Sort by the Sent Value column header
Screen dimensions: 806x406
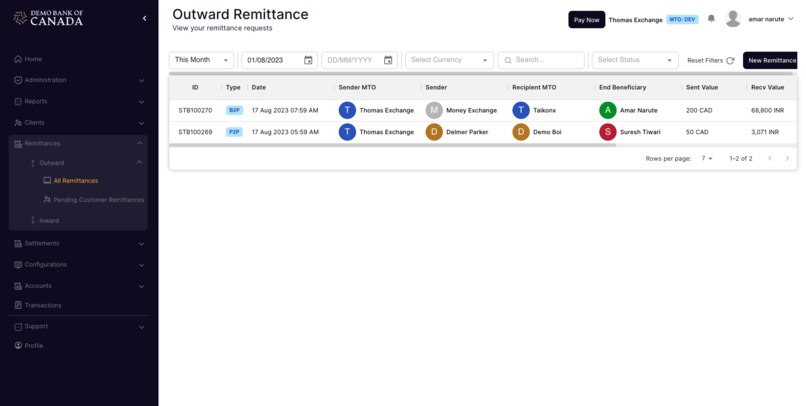pos(702,87)
